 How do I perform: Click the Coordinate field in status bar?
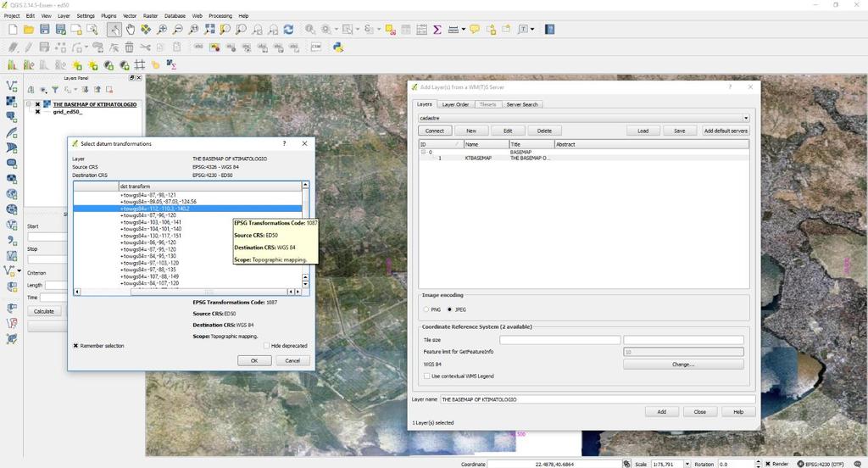click(x=554, y=464)
